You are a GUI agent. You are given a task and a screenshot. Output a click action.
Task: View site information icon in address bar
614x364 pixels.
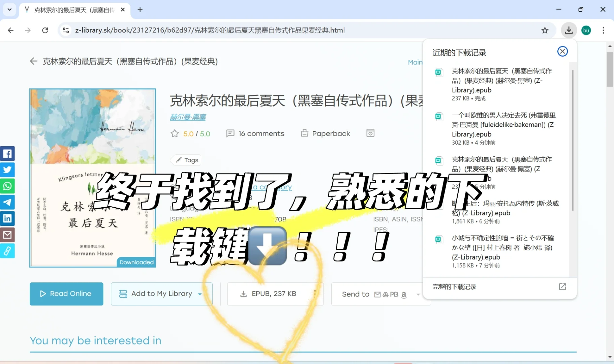pyautogui.click(x=66, y=30)
